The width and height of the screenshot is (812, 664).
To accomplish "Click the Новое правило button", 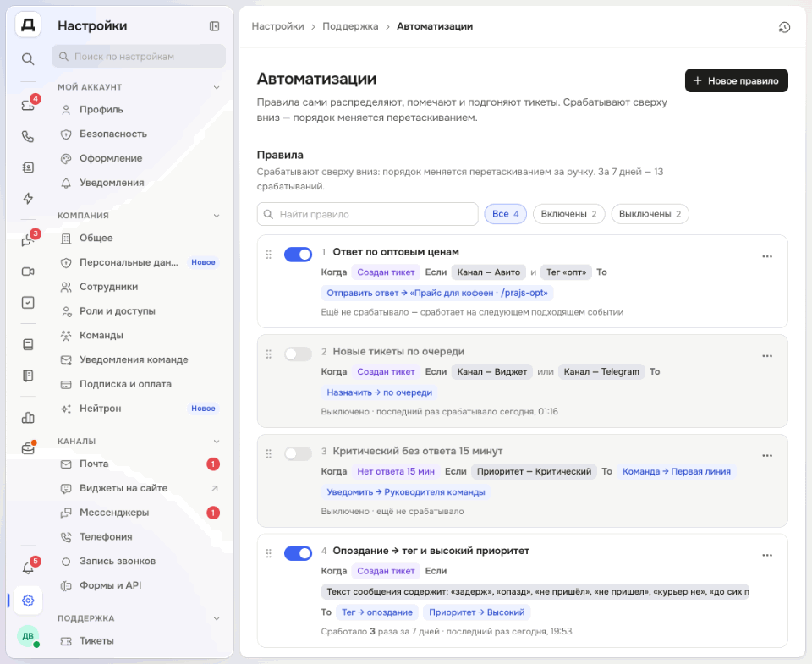I will pyautogui.click(x=737, y=80).
